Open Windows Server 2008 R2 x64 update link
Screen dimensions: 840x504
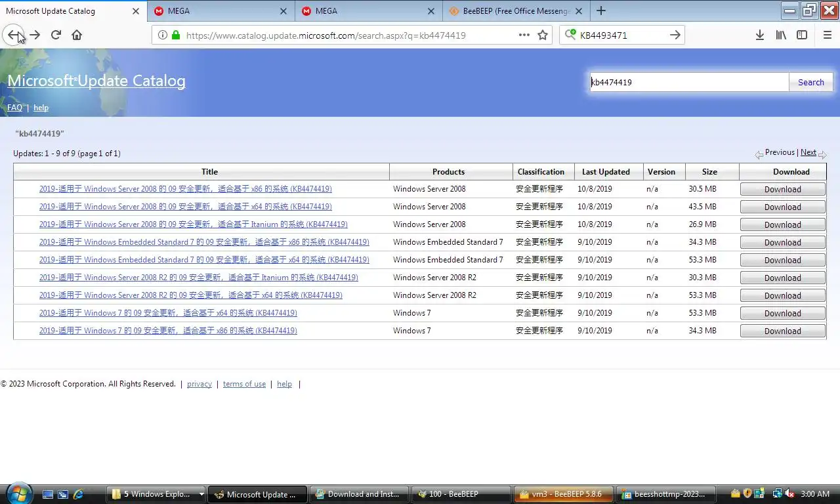(x=190, y=295)
